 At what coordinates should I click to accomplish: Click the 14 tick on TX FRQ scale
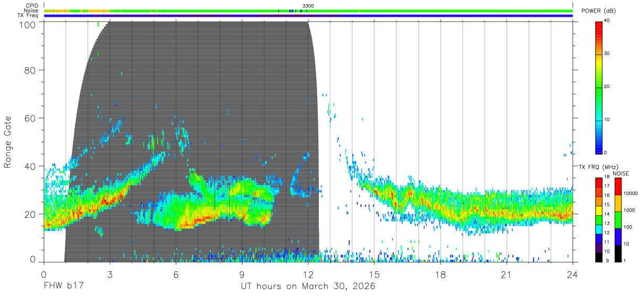tap(607, 214)
